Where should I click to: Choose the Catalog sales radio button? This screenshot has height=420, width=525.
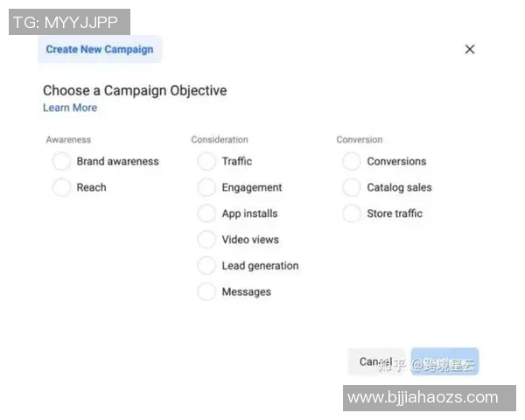352,187
